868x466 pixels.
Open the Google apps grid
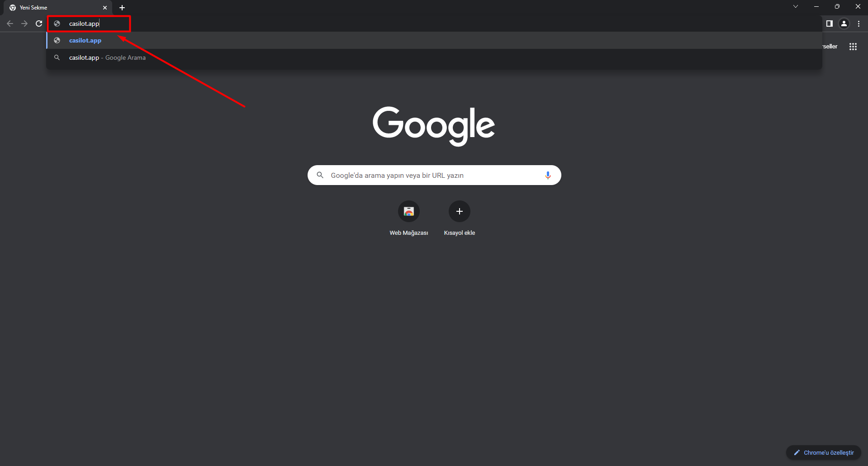[x=853, y=47]
